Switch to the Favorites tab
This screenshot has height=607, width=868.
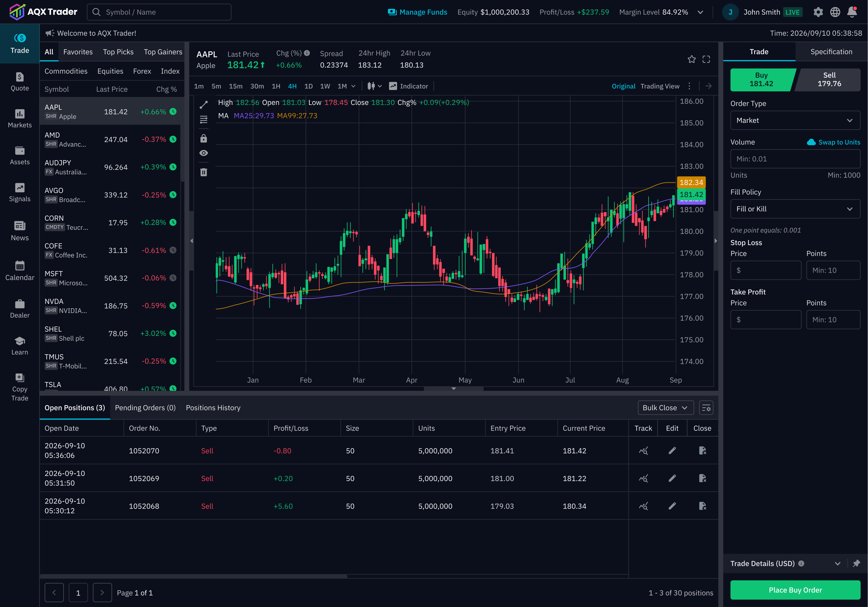78,52
